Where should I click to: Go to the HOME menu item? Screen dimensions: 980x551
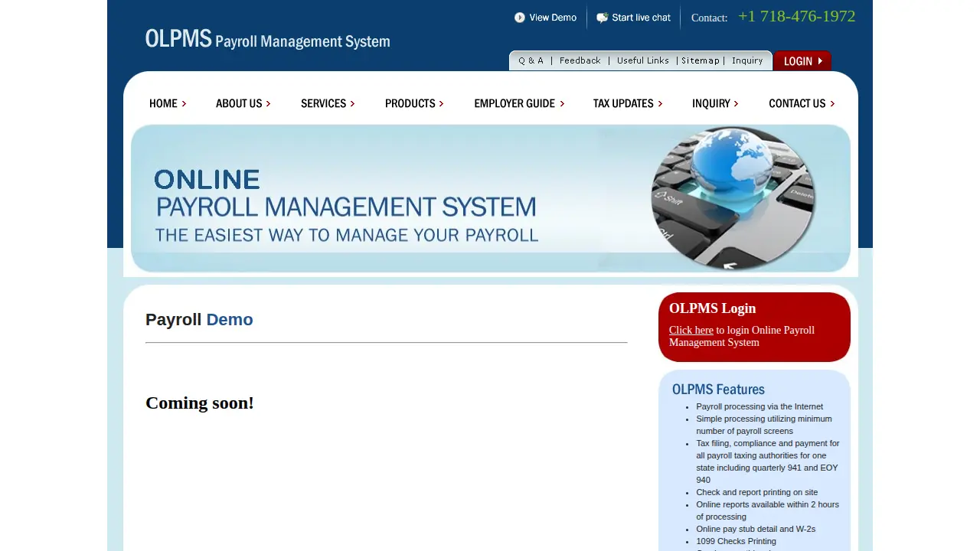[x=168, y=103]
